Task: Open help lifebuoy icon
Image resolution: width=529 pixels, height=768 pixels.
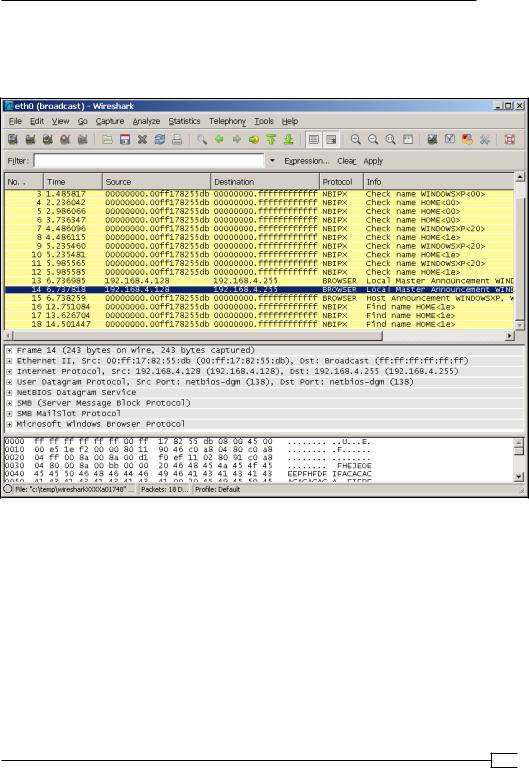Action: (x=509, y=140)
